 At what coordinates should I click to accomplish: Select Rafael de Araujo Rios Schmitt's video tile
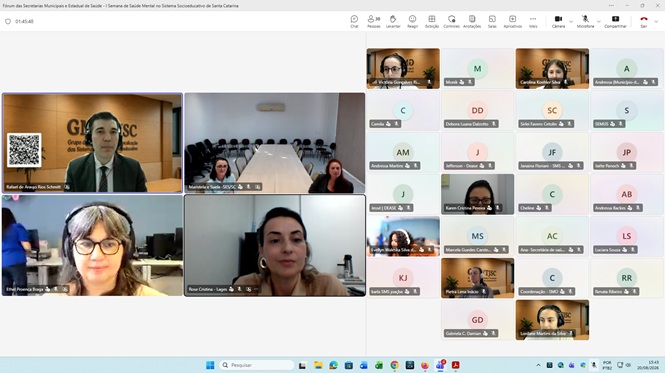click(x=92, y=143)
